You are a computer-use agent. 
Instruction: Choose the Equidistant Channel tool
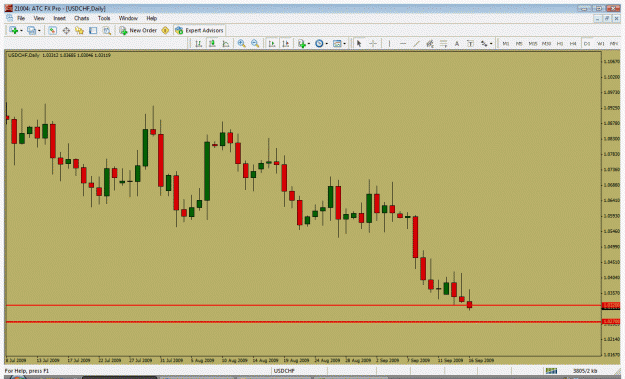pyautogui.click(x=430, y=43)
